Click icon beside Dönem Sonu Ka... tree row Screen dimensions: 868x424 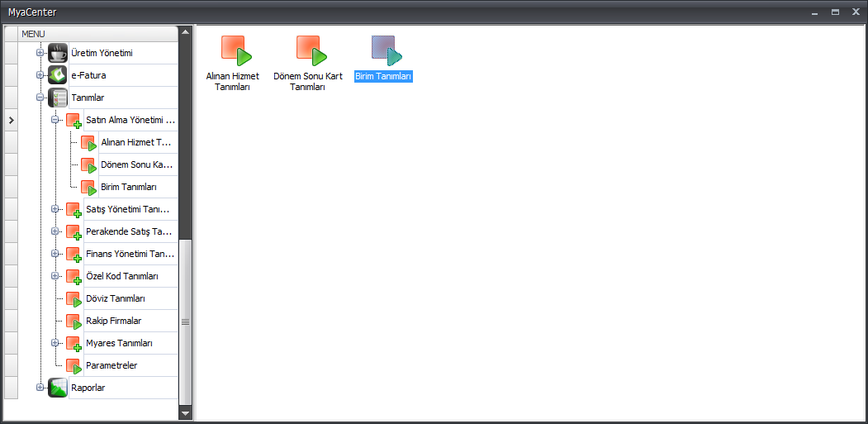[x=88, y=165]
